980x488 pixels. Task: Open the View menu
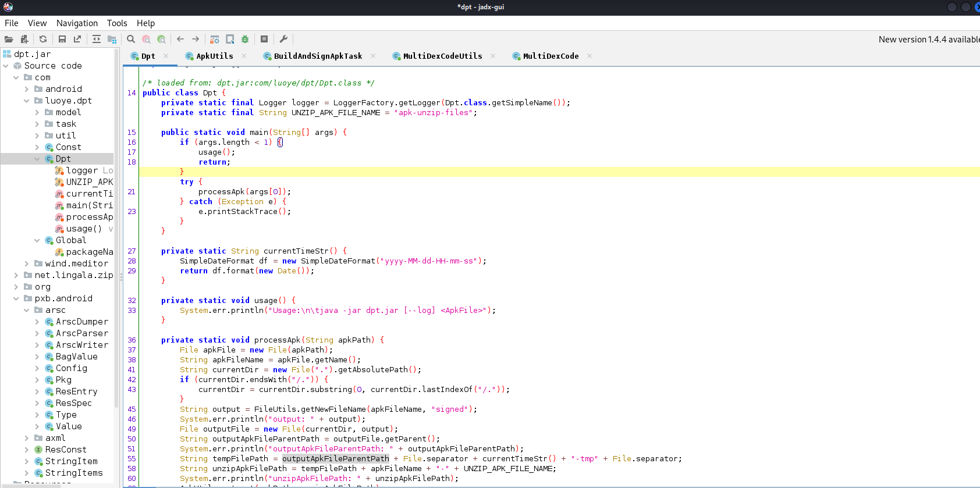coord(37,23)
